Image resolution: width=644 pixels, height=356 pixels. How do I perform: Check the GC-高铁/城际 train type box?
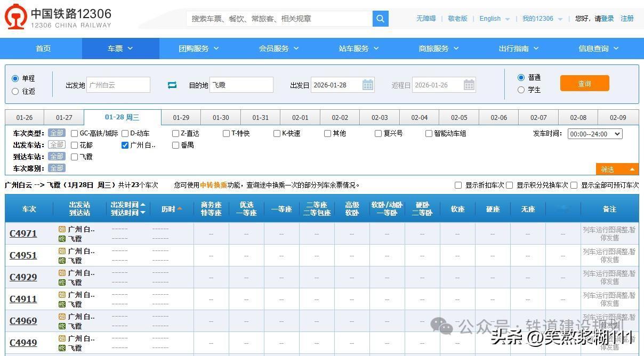(75, 133)
